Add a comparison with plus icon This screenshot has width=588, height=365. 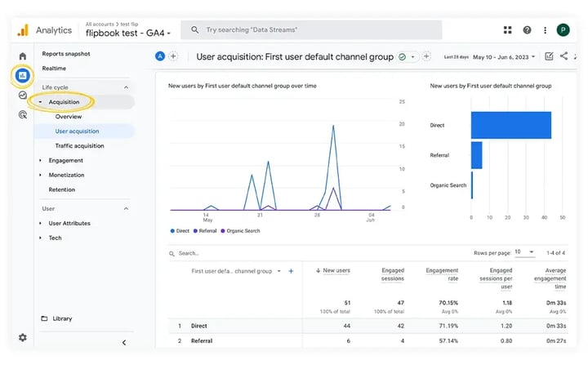coord(173,56)
